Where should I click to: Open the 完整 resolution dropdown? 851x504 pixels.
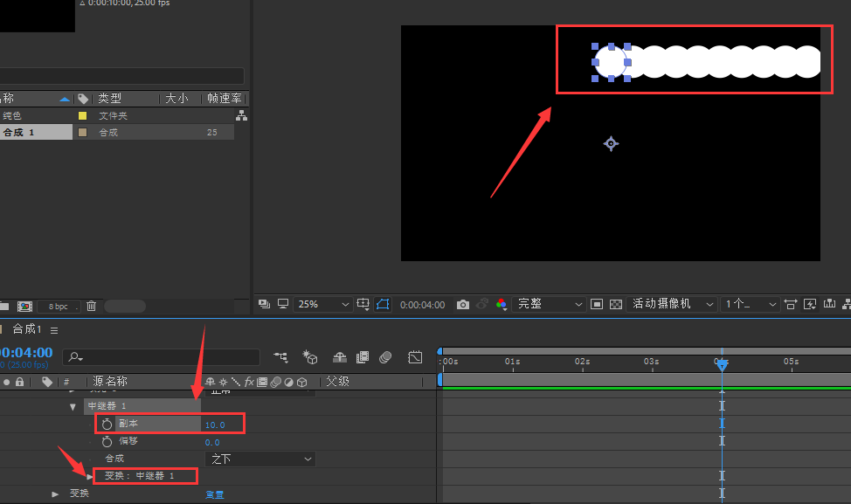pyautogui.click(x=549, y=304)
